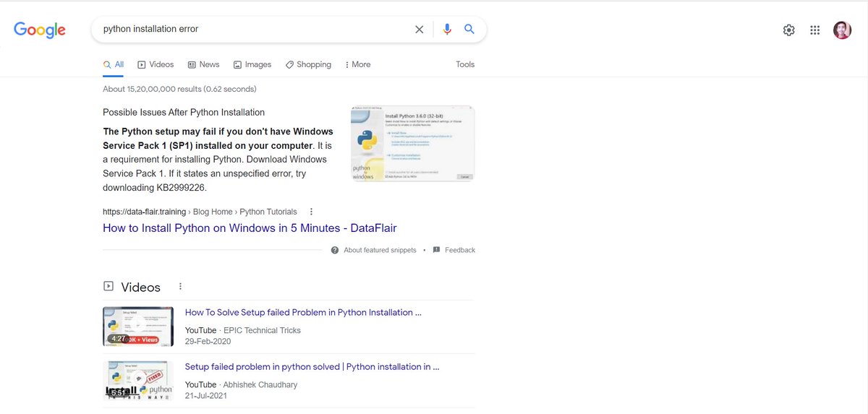
Task: Open Setup failed problem in python solved video link
Action: click(312, 367)
